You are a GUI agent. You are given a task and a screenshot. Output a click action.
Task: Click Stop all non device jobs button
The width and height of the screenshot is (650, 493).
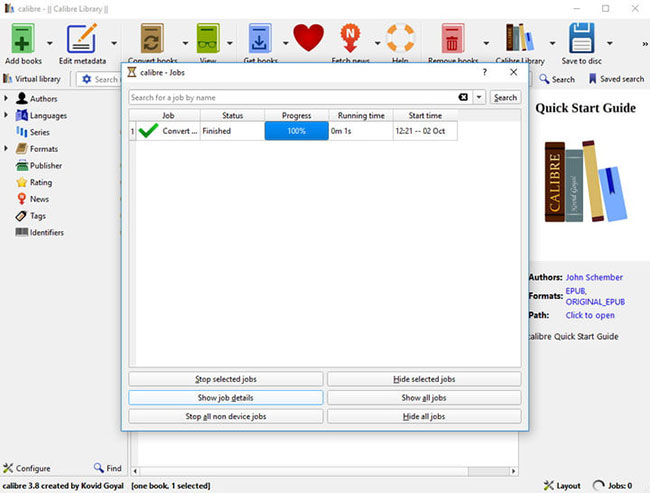[x=226, y=416]
